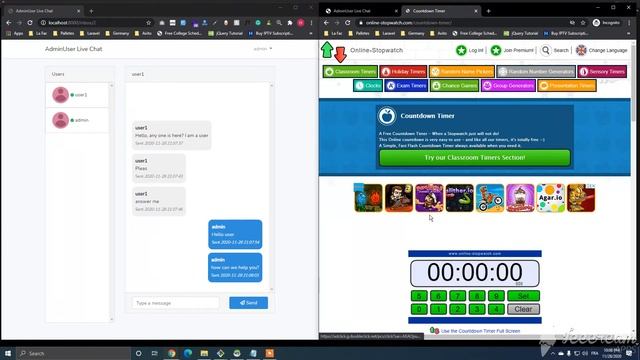This screenshot has height=360, width=640.
Task: Switch to the Countdown Timer tab
Action: tap(440, 11)
